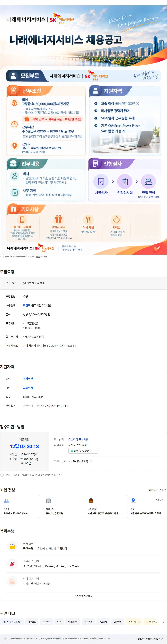Screen dimensions: 167x644
Task: Select the 재무·회계 직무채용관 tag
Action: (12, 622)
